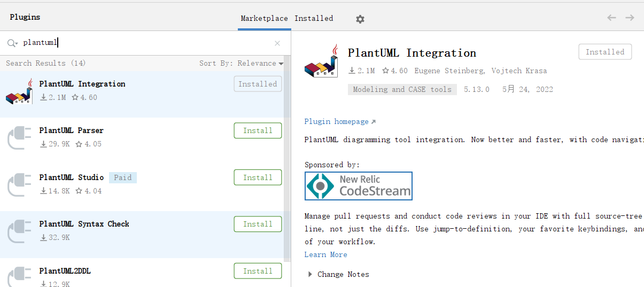Click the New Relic CodeStream banner
This screenshot has width=644, height=287.
point(358,186)
